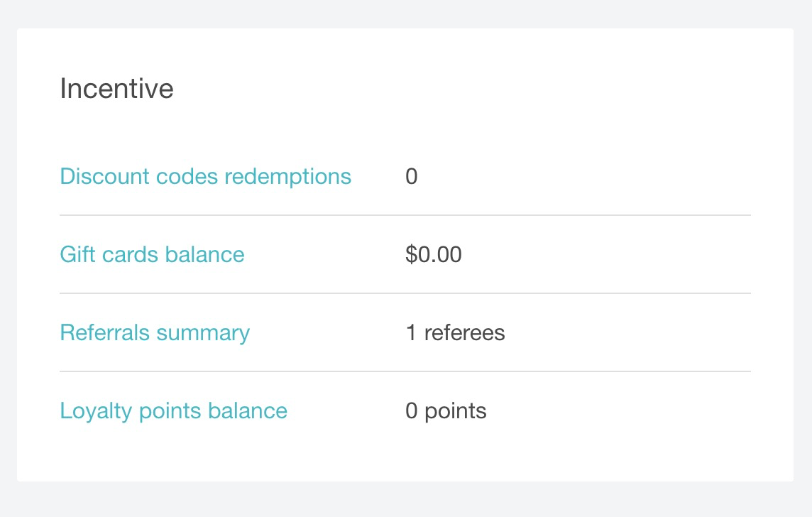Viewport: 812px width, 517px height.
Task: View the Loyalty points balance link
Action: click(173, 410)
